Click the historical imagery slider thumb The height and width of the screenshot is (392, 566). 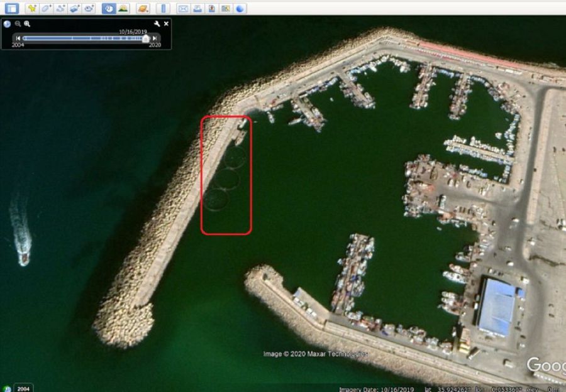pos(146,38)
